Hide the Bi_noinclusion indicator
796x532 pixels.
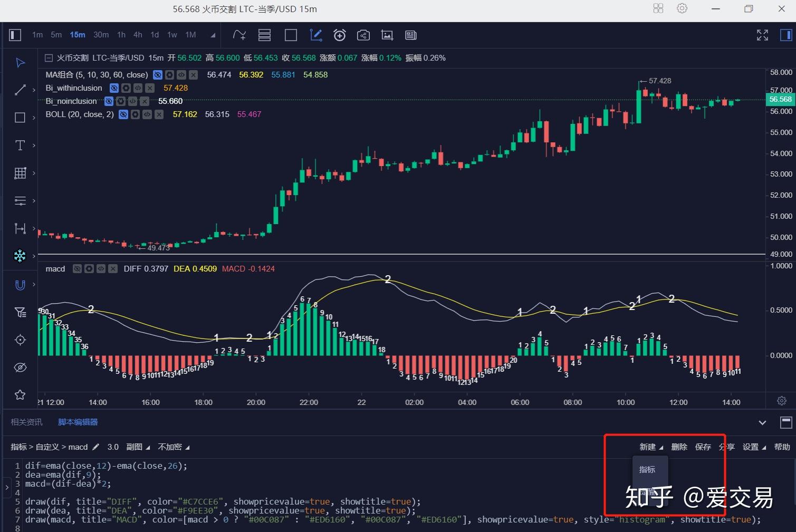109,101
